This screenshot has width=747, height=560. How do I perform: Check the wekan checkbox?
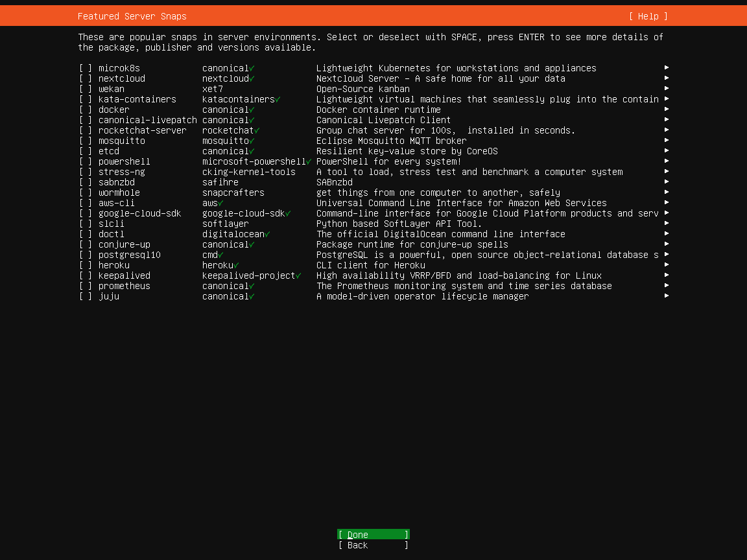coord(86,89)
